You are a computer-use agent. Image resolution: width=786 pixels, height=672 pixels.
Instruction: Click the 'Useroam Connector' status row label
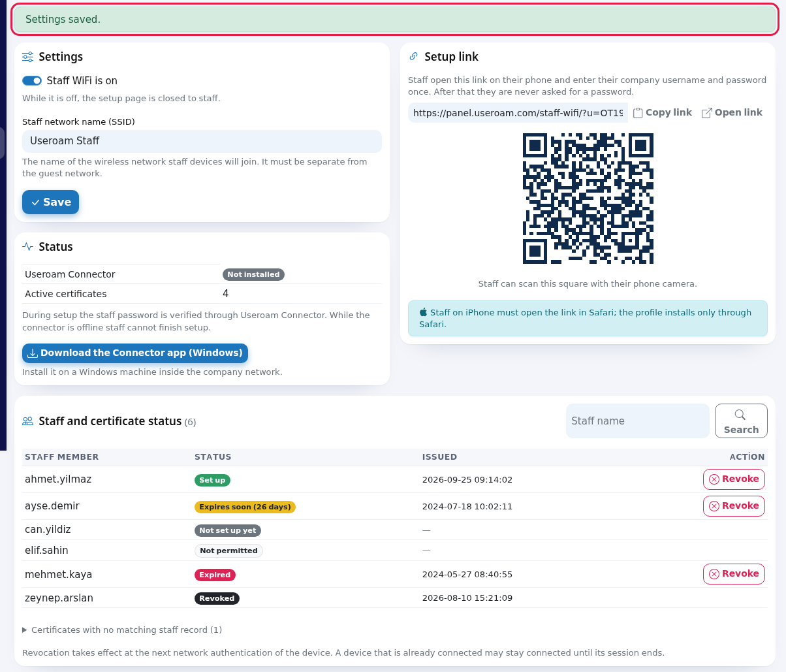(x=70, y=274)
